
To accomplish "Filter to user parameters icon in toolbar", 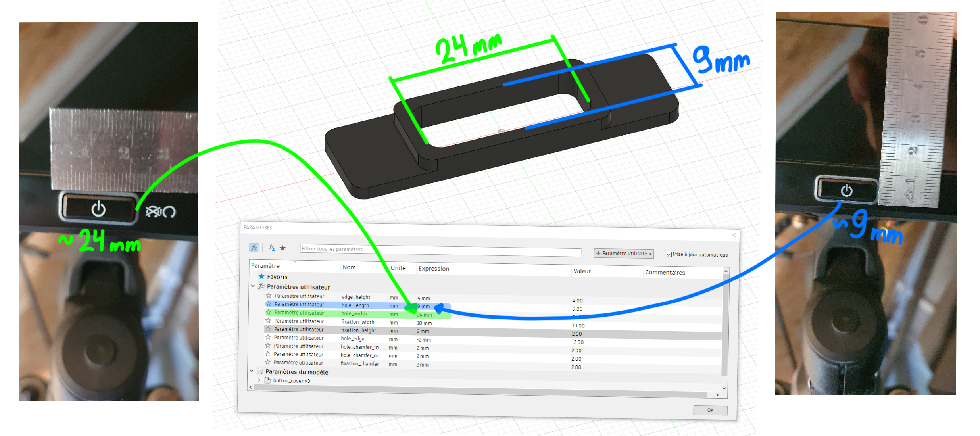I will pos(272,248).
